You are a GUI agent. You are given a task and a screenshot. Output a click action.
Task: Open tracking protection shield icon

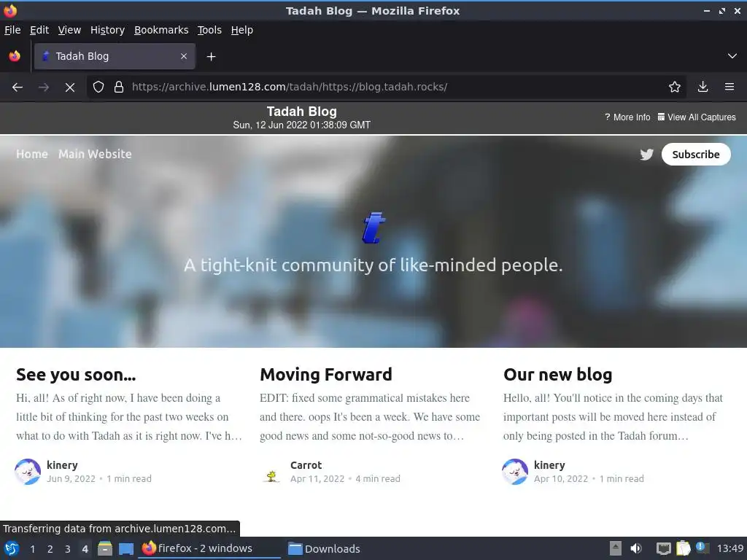(x=98, y=87)
